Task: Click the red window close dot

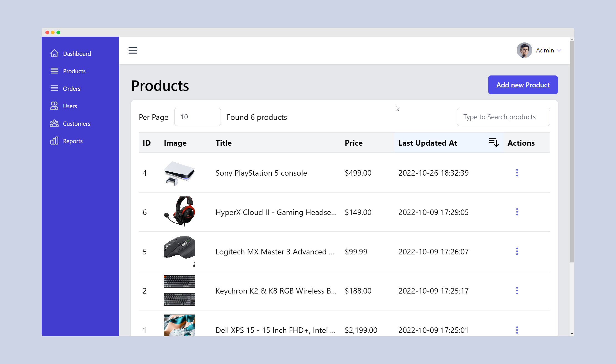Action: (x=47, y=32)
